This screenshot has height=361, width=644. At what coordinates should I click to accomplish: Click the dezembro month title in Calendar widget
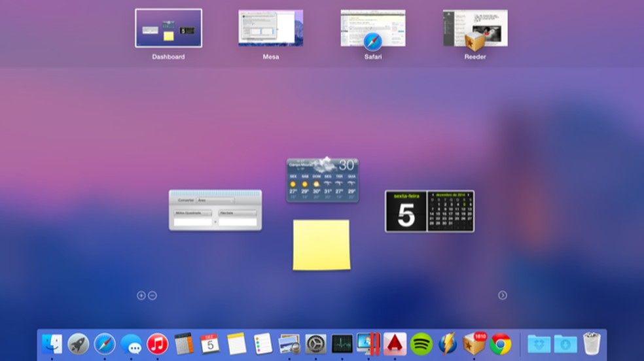pos(450,195)
